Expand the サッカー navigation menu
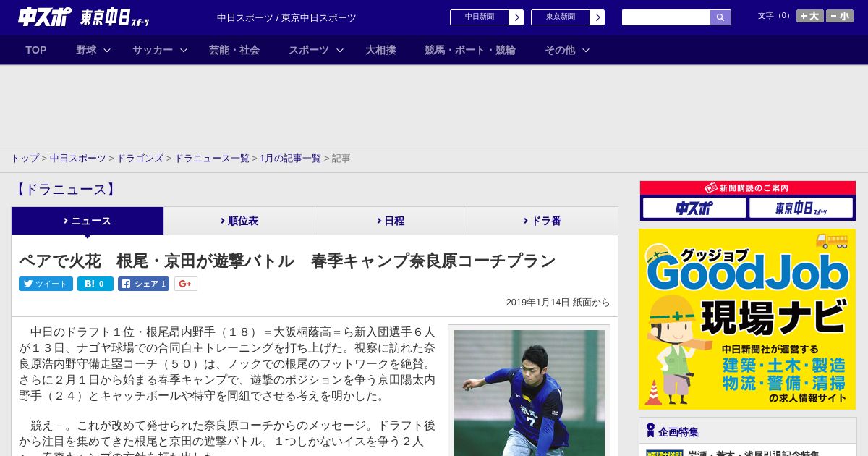The image size is (868, 456). (x=160, y=50)
